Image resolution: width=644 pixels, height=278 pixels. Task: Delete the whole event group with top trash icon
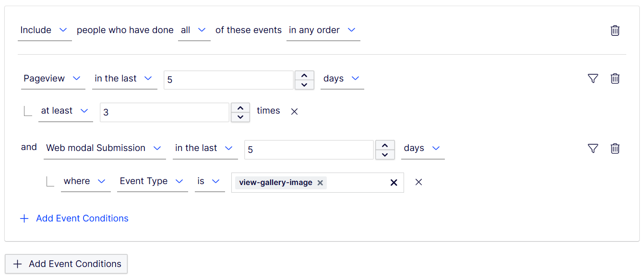(615, 31)
